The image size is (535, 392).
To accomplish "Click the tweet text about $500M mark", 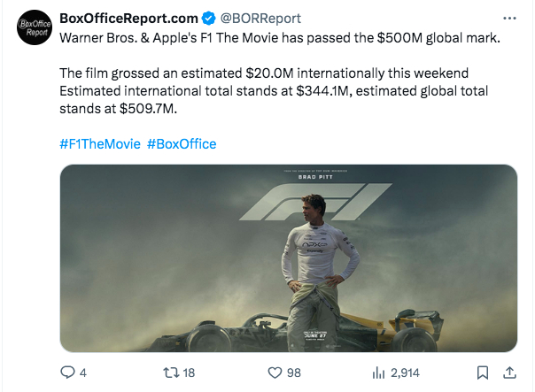I will pos(280,37).
